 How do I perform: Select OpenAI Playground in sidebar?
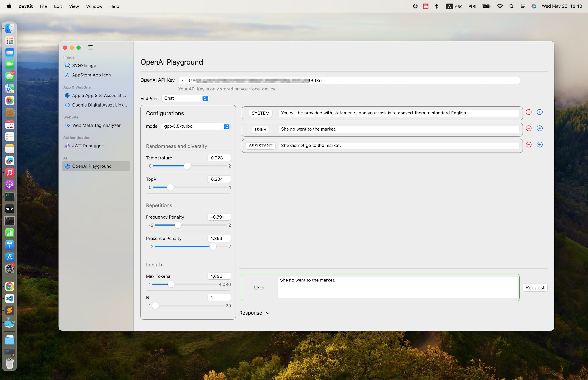96,166
